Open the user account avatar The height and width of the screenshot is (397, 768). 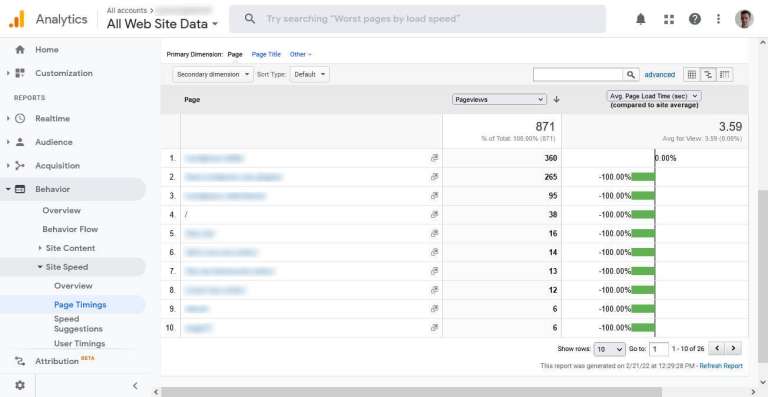coord(744,19)
